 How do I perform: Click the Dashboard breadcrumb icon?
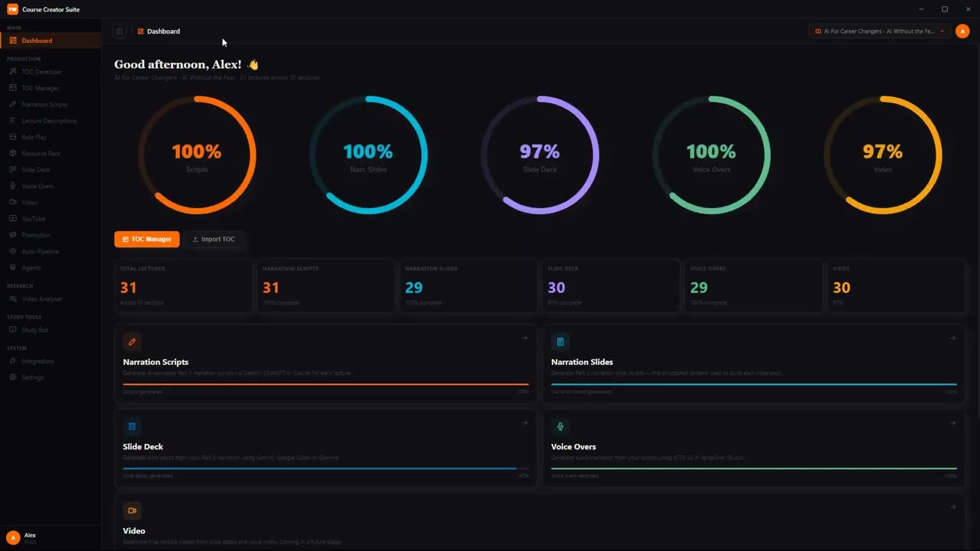pos(140,31)
